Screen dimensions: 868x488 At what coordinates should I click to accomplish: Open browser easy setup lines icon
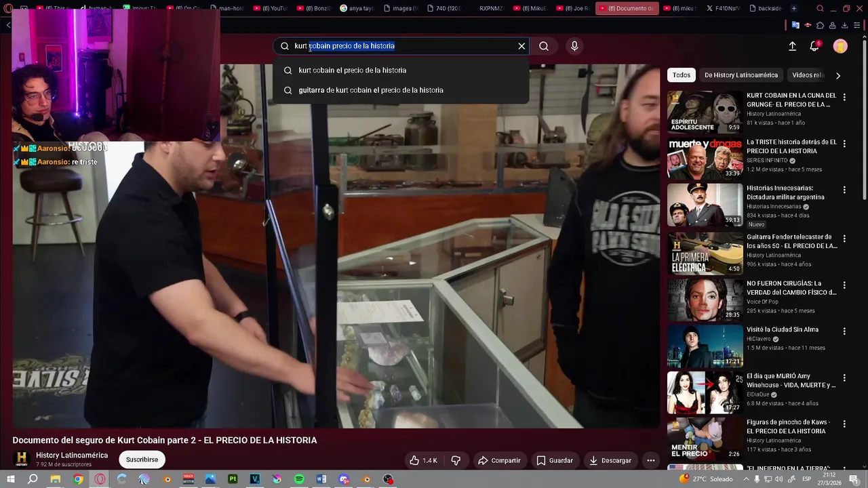(857, 25)
